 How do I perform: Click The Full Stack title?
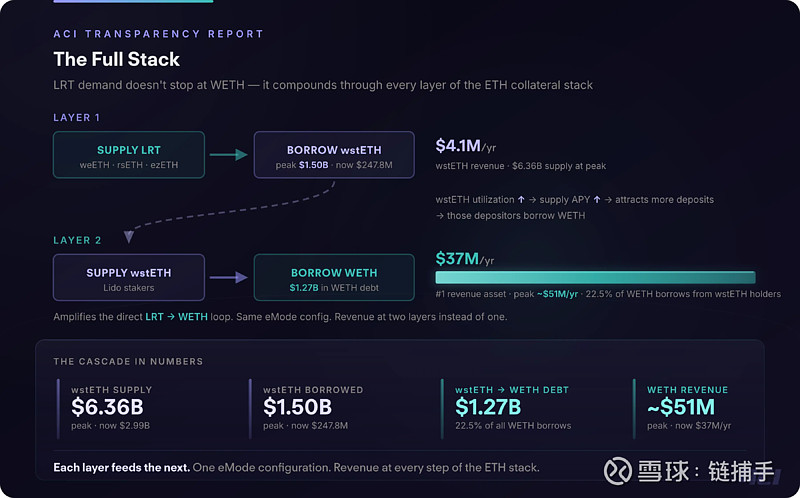[116, 59]
